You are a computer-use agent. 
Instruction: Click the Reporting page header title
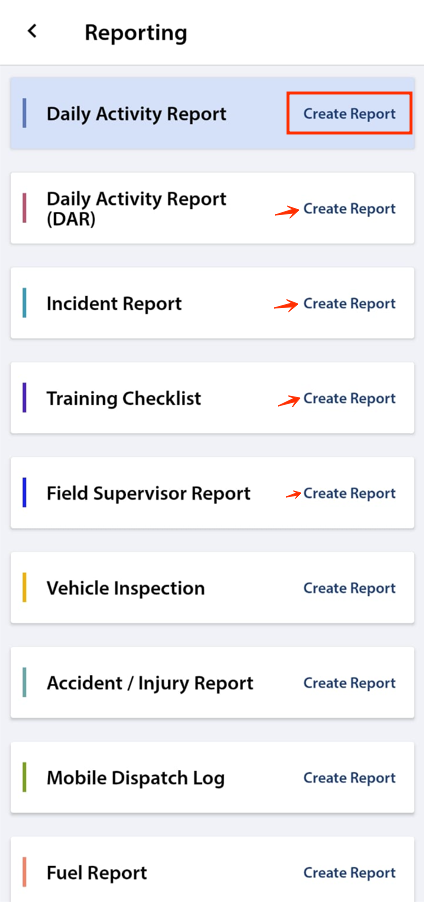coord(136,33)
